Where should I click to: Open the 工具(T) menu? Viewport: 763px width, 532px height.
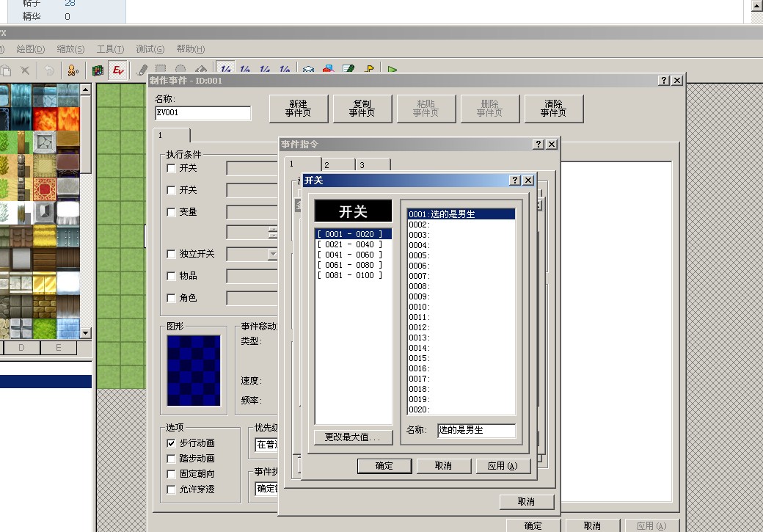pos(111,48)
